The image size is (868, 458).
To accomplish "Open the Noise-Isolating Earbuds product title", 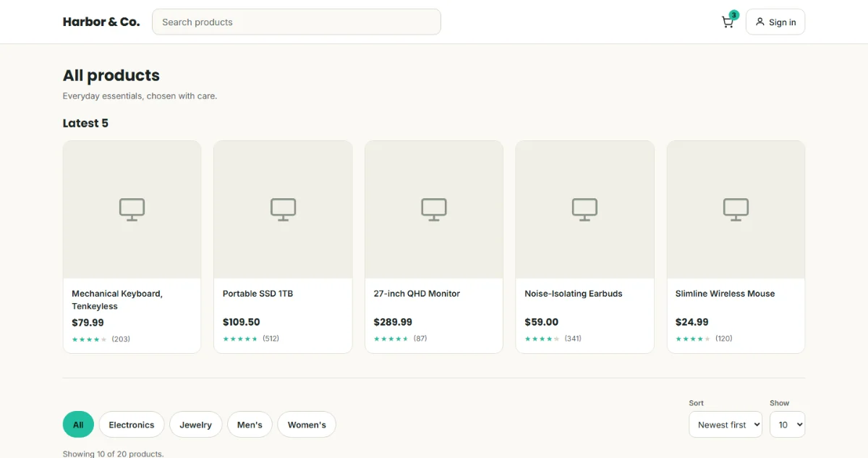I will point(574,294).
